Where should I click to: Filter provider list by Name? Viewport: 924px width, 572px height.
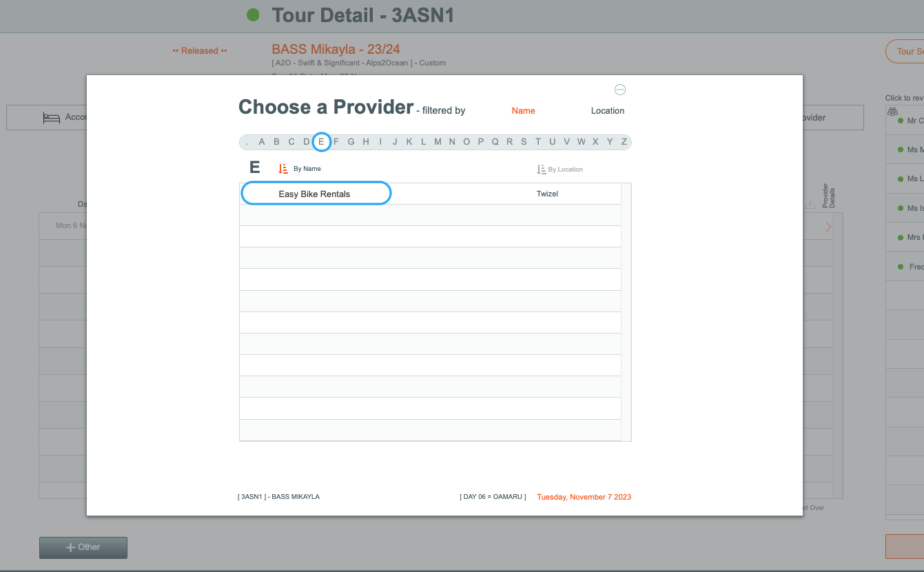click(524, 111)
